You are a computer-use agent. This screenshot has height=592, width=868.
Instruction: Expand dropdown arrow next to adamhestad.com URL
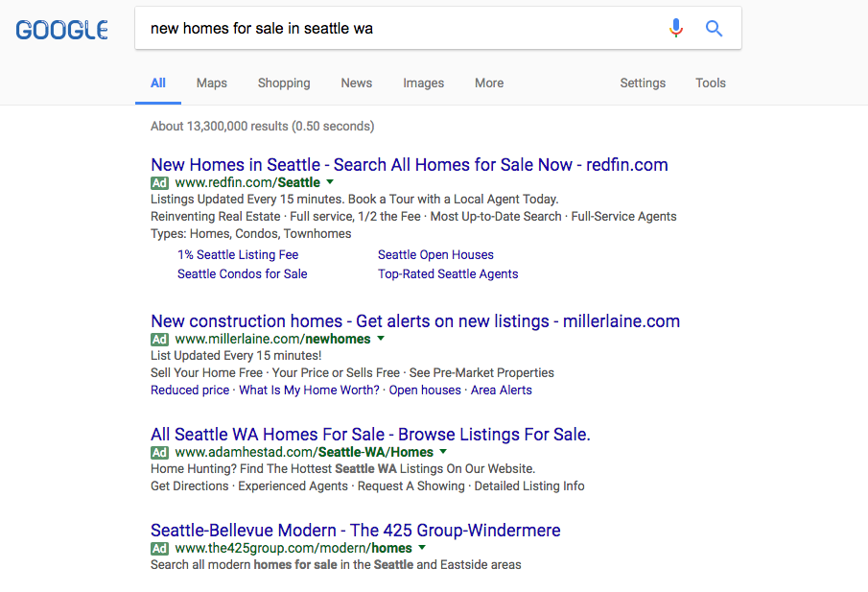443,451
